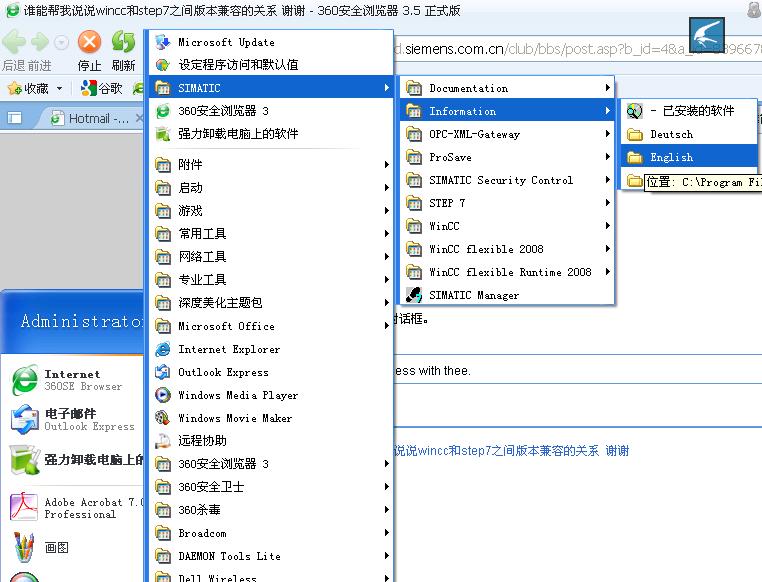Viewport: 762px width, 582px height.
Task: Launch Windows Movie Maker
Action: [271, 418]
